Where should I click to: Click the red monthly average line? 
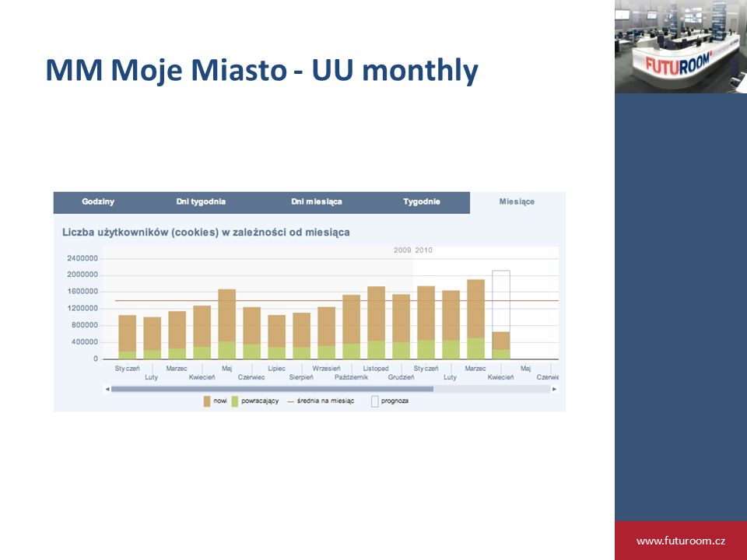click(336, 300)
